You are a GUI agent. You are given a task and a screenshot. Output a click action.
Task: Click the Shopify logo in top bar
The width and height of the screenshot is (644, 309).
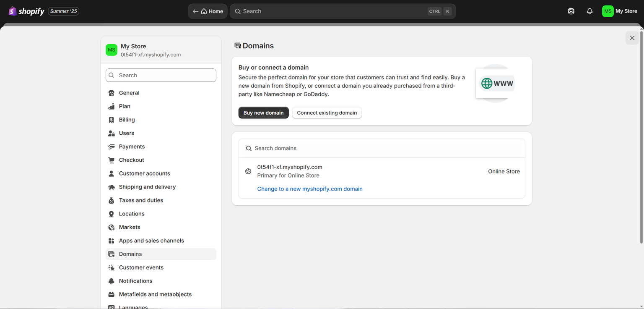(26, 11)
